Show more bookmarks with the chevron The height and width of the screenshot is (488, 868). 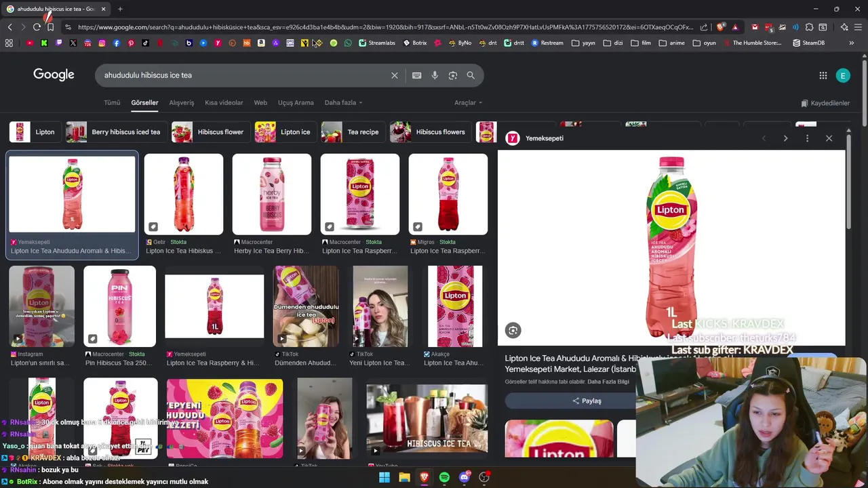[852, 43]
